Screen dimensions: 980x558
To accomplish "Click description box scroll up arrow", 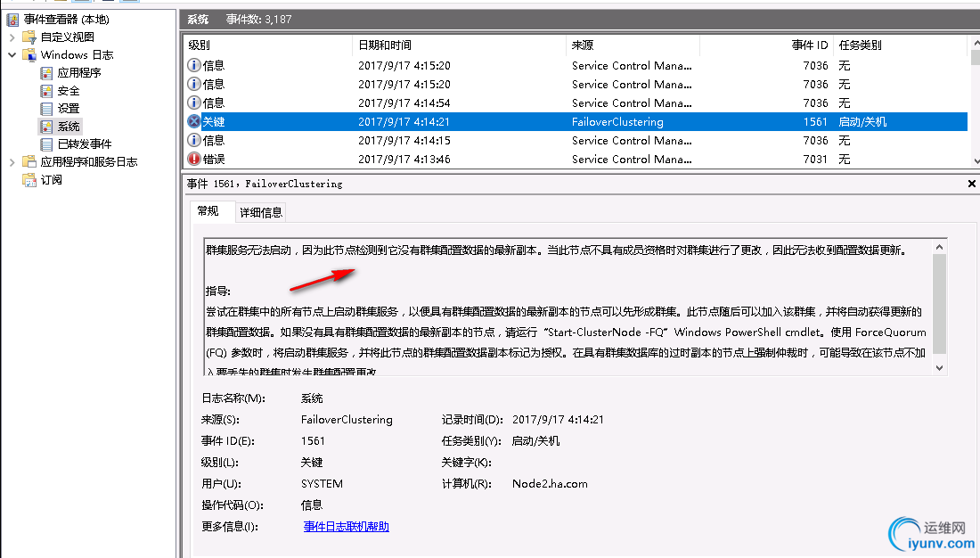I will tap(939, 248).
